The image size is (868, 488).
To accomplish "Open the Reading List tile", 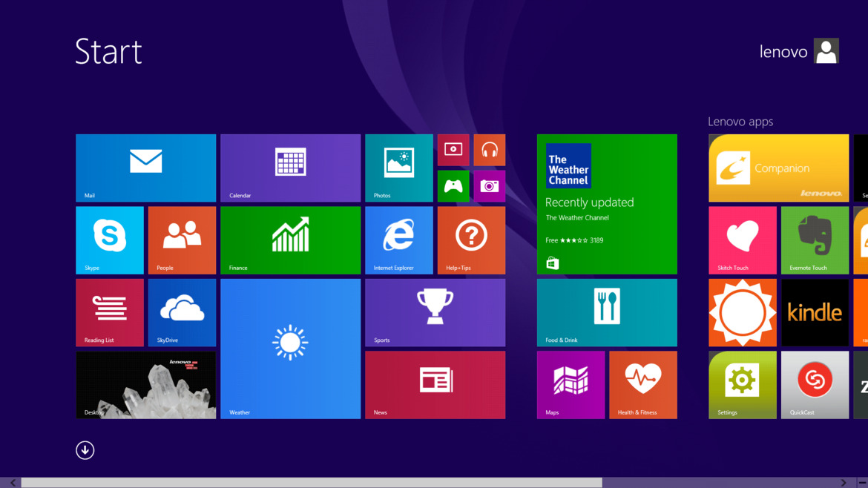I will click(110, 313).
